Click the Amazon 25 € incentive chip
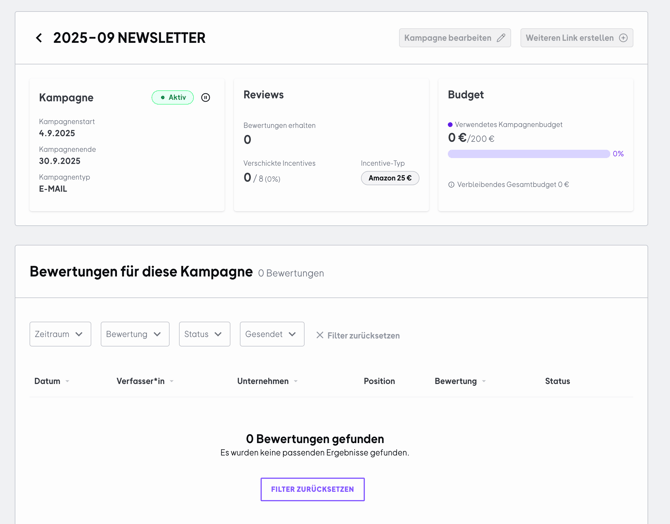The image size is (670, 524). click(x=389, y=178)
